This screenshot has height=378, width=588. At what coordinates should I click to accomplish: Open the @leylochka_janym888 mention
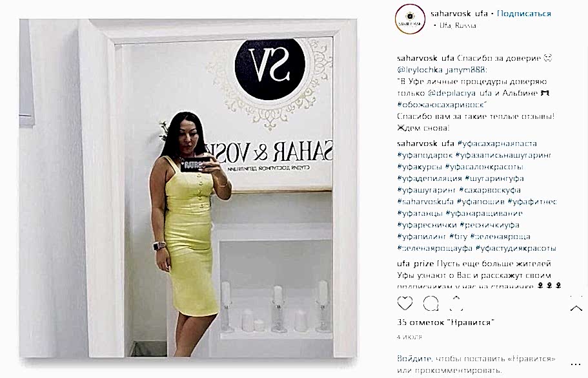(x=441, y=70)
